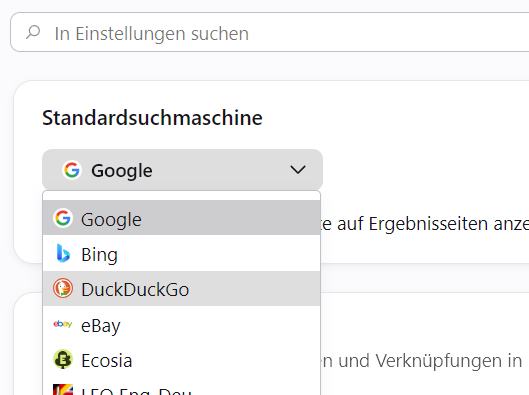
Task: Select the LEO Eng-Deu entry text
Action: (x=136, y=391)
